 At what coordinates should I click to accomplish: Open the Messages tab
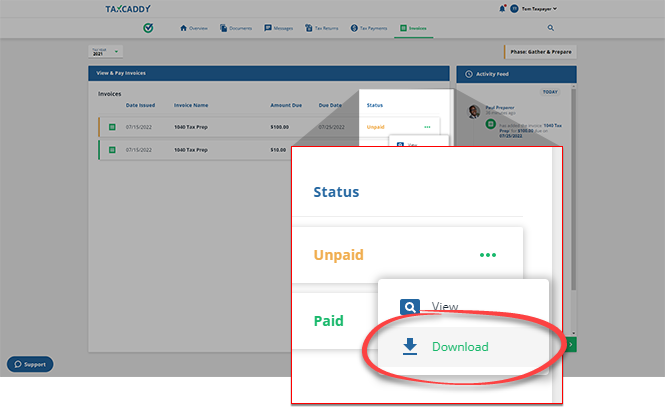[279, 28]
